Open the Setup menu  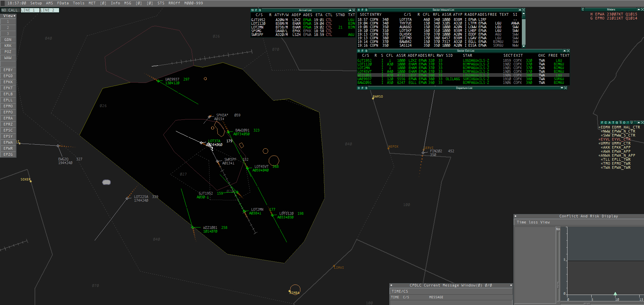pyautogui.click(x=36, y=3)
